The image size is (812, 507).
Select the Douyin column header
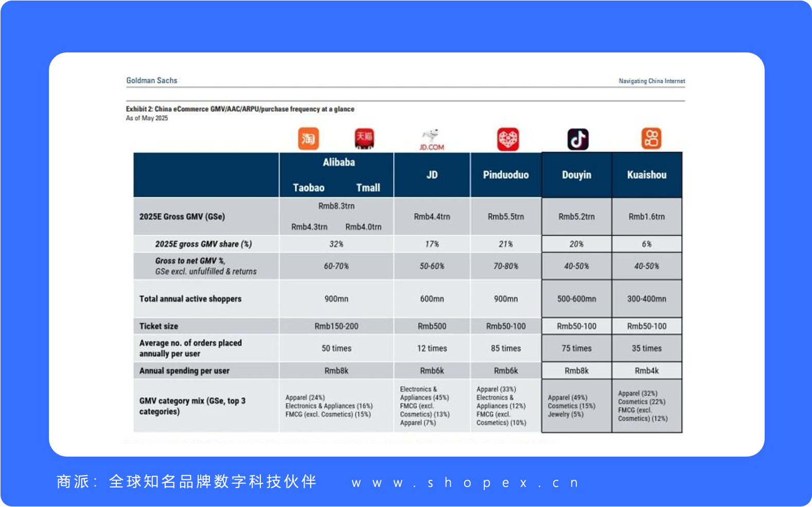tap(577, 175)
